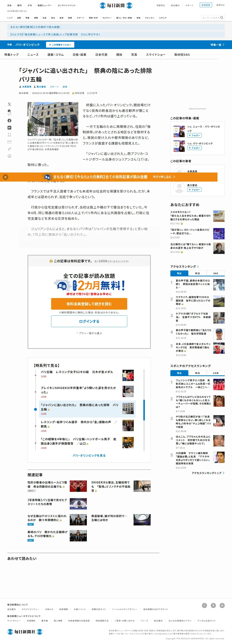The height and width of the screenshot is (644, 232).
Task: Open the article main building photo
Action: (53, 119)
